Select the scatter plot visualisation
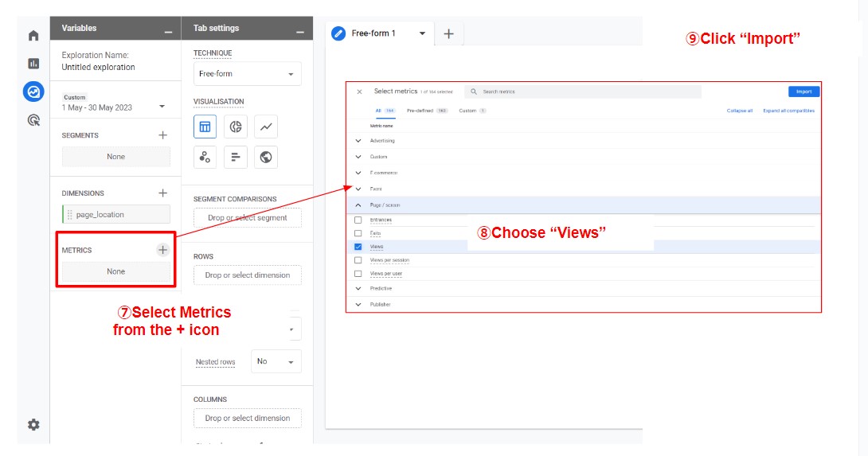The image size is (868, 456). (x=205, y=157)
